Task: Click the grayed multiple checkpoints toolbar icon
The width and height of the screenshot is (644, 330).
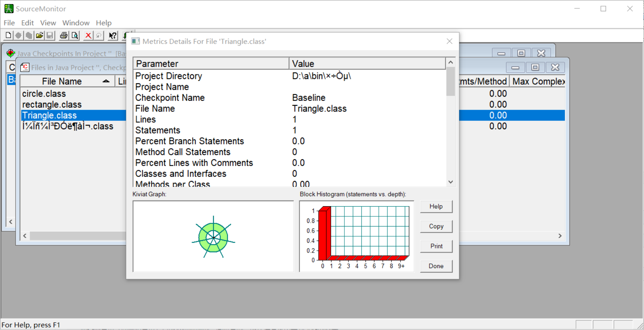Action: 29,35
